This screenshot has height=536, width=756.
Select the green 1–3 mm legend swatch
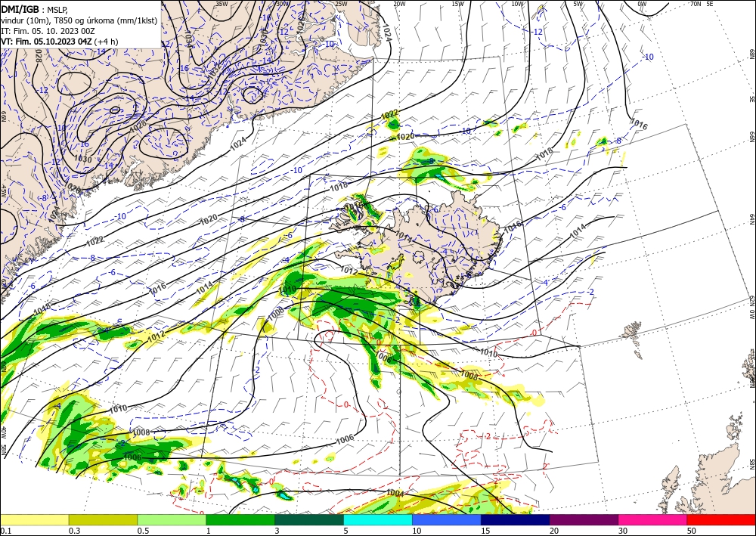point(240,519)
